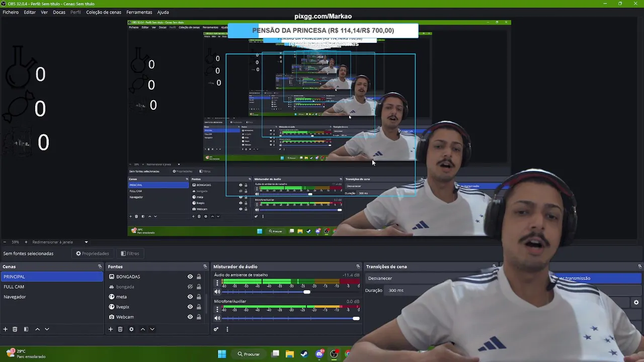Open Discord from the taskbar

pyautogui.click(x=319, y=354)
